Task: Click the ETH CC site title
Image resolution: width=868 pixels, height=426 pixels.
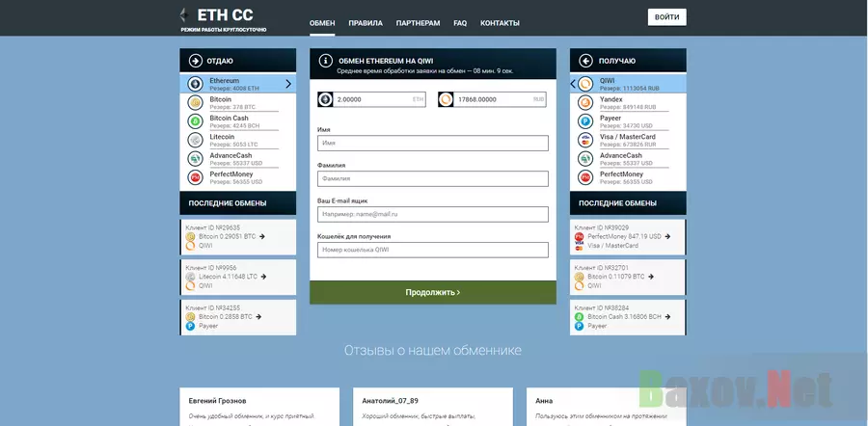Action: pos(226,14)
